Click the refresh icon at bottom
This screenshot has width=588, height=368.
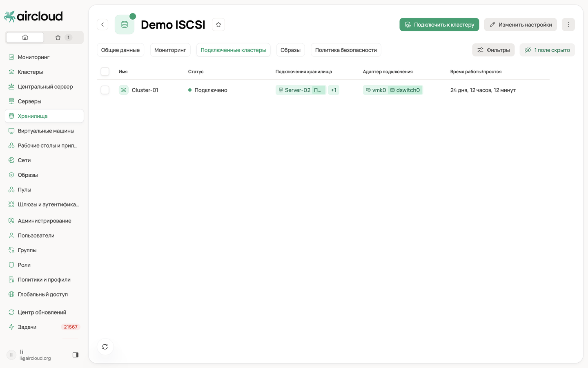coord(105,347)
